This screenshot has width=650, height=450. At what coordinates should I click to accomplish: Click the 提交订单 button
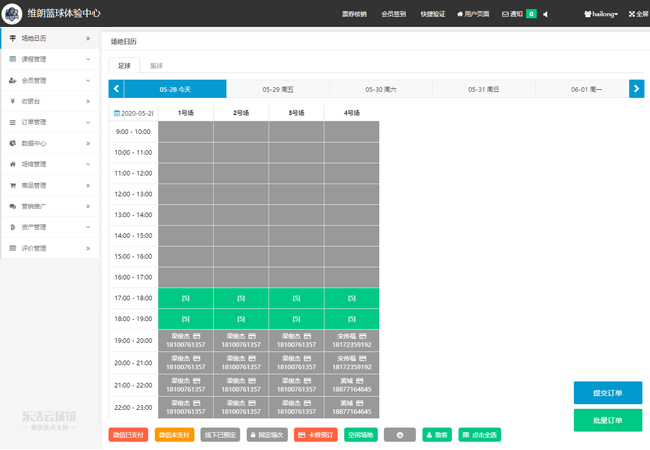click(607, 393)
